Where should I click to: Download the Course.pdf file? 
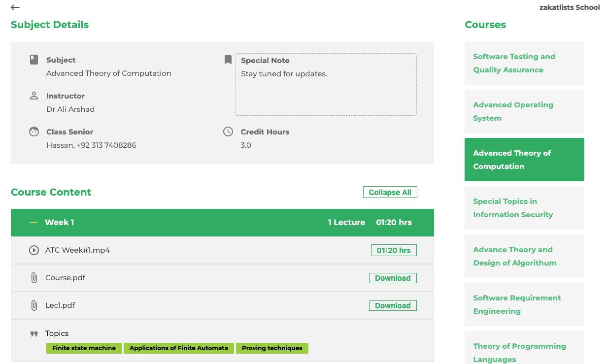(x=393, y=278)
